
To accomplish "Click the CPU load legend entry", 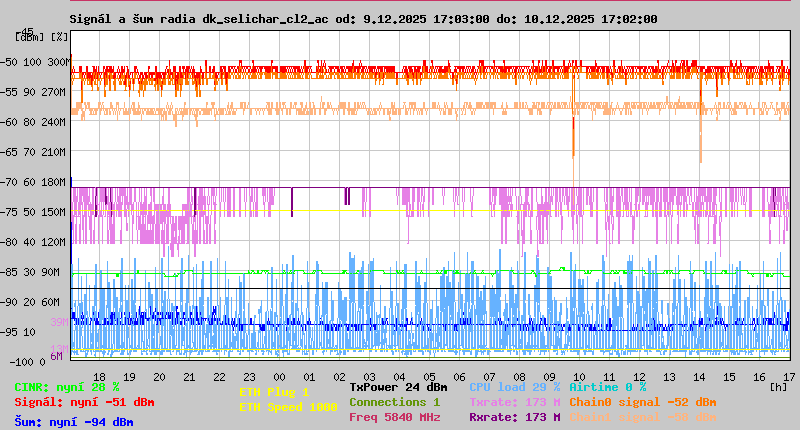I will pyautogui.click(x=514, y=386).
